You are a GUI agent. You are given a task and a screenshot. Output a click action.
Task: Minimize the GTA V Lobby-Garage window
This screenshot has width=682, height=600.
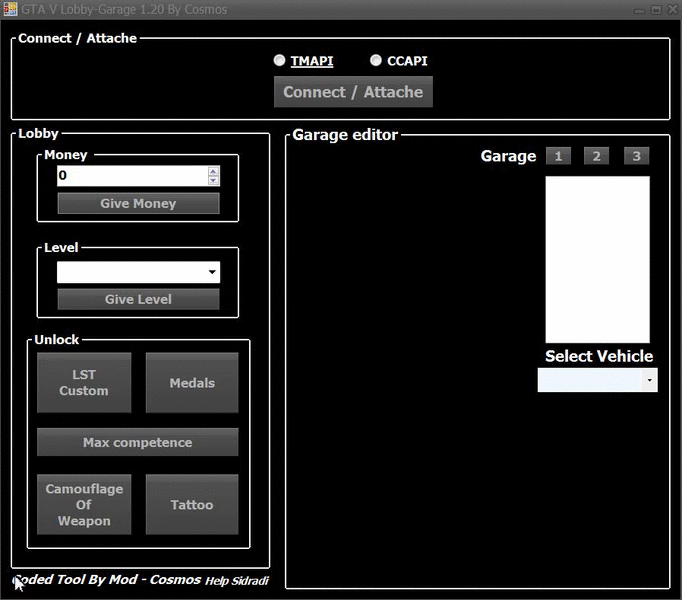(x=639, y=10)
